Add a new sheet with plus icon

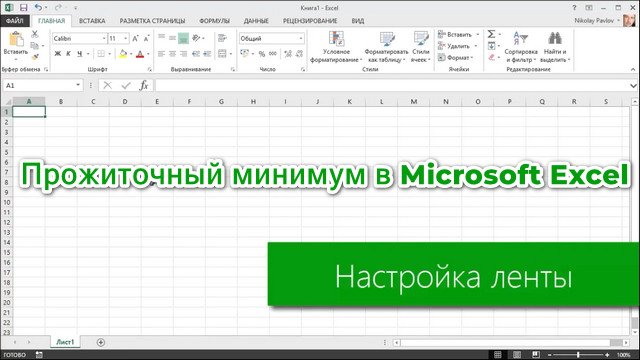(x=101, y=342)
